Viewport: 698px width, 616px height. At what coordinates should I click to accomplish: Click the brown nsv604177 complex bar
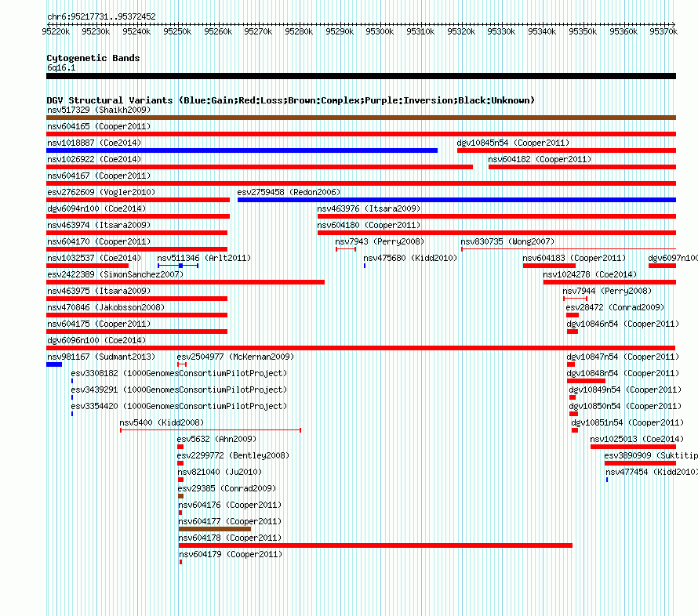coord(215,529)
